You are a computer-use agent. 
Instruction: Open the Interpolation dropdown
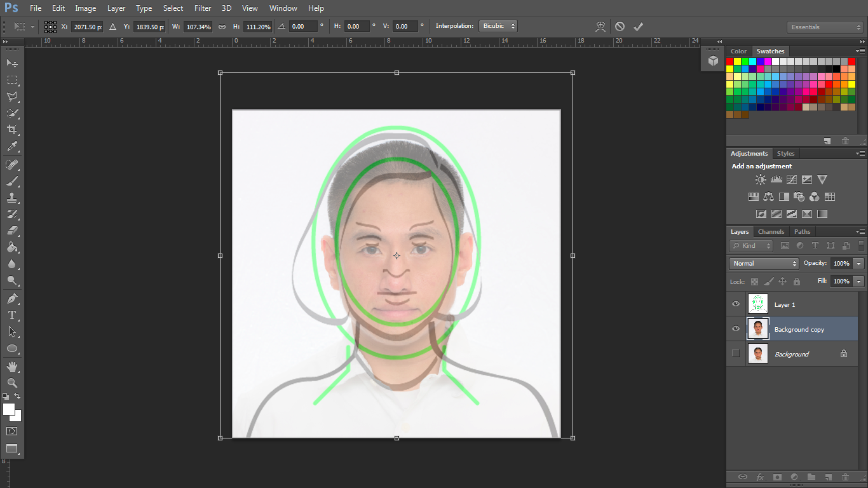tap(498, 26)
